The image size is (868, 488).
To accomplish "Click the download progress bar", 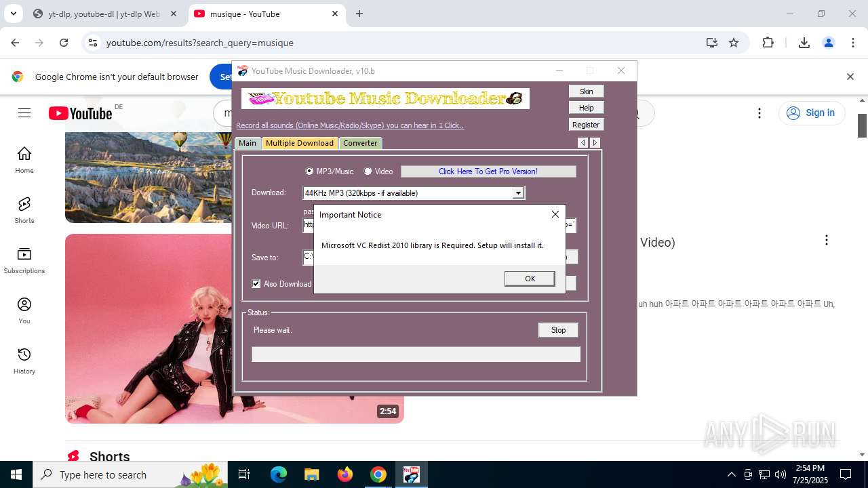I will coord(416,354).
